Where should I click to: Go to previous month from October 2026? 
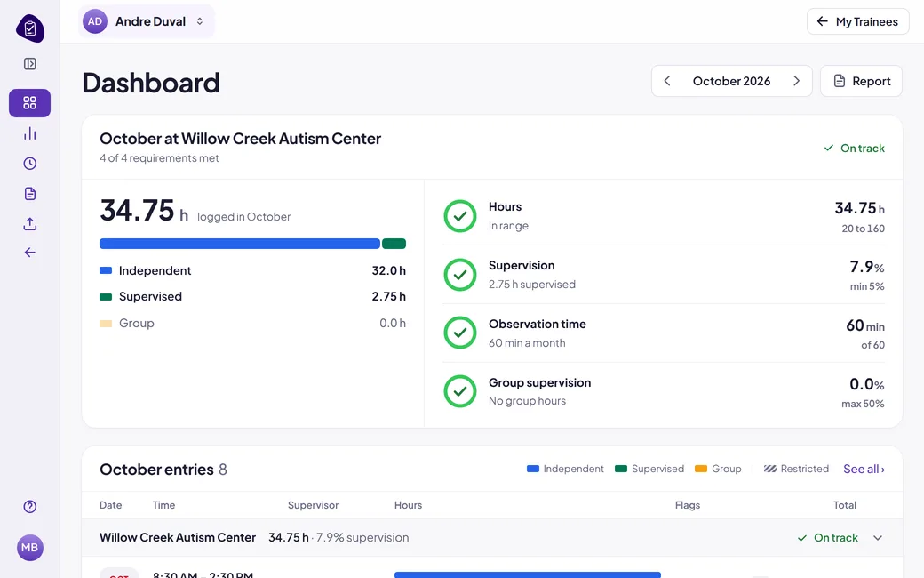[x=667, y=81]
